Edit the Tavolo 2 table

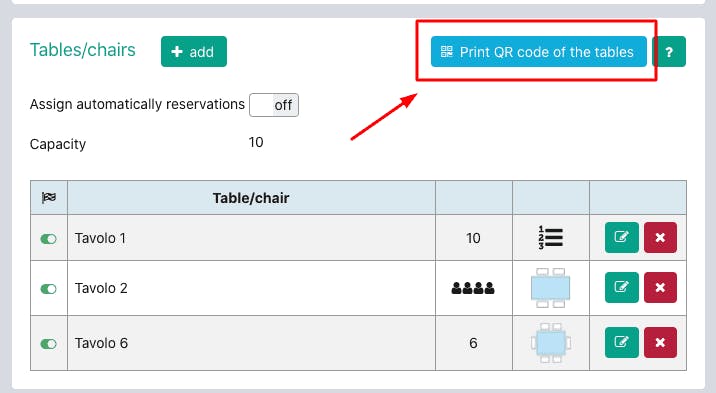621,288
